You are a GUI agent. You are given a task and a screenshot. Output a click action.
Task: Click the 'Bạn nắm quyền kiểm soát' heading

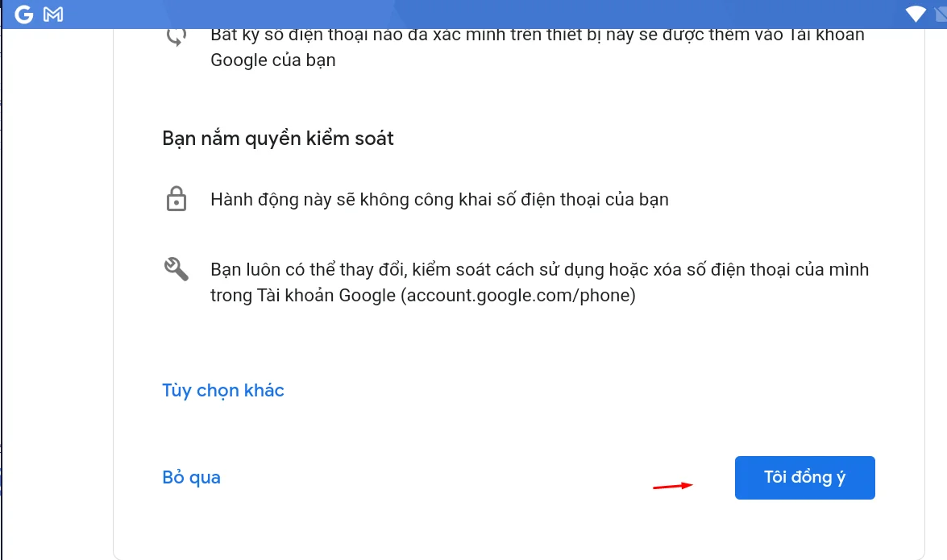pyautogui.click(x=278, y=139)
